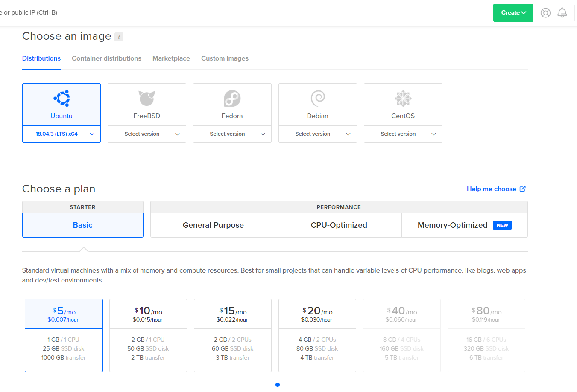Image resolution: width=577 pixels, height=392 pixels.
Task: Select the Debian swirl logo
Action: click(x=318, y=99)
